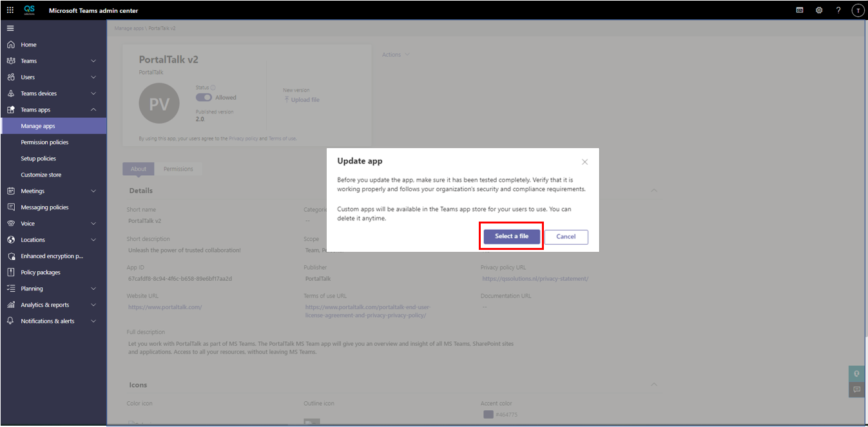Viewport: 868px width, 427px height.
Task: Open the qssolutions.nl privacy-statement link
Action: (535, 279)
